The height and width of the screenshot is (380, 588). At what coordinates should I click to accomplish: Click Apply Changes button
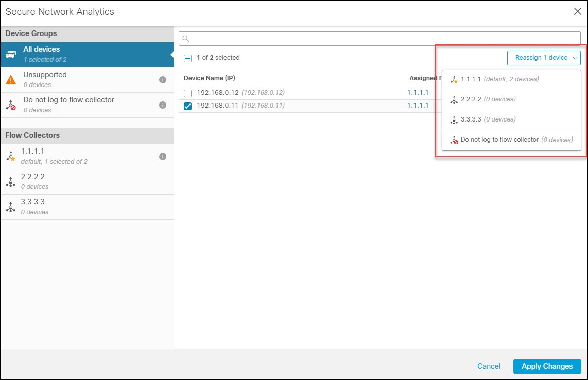click(547, 366)
